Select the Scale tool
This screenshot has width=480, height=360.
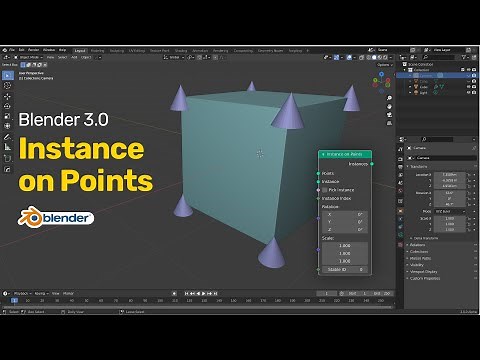7,116
